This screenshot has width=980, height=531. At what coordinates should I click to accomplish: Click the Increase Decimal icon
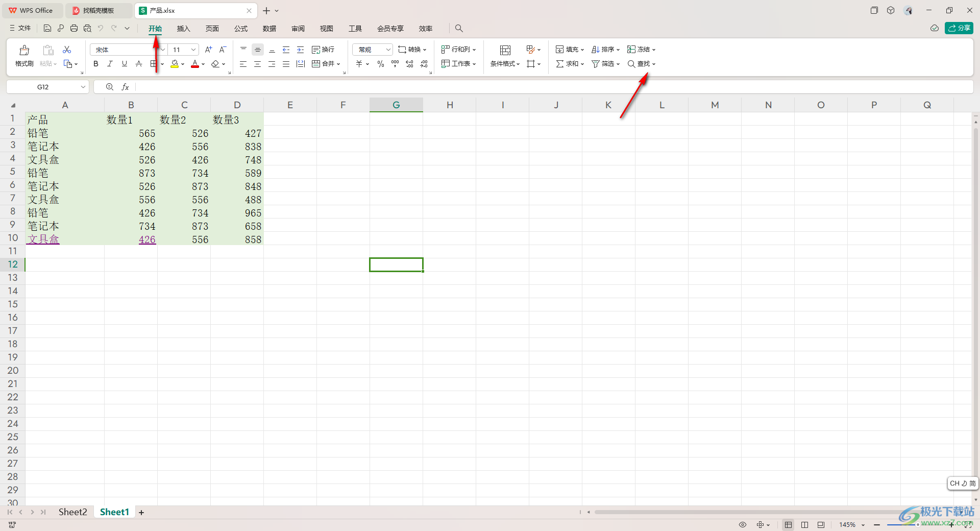[409, 64]
